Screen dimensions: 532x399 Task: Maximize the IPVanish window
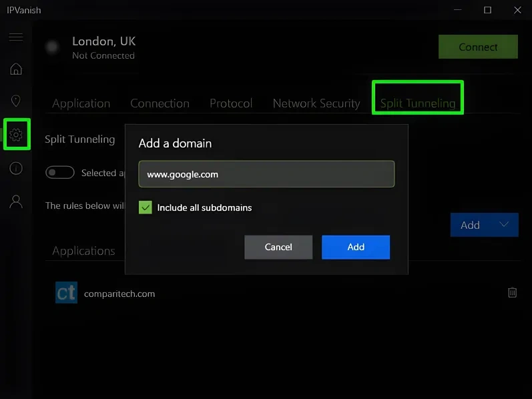click(x=487, y=10)
